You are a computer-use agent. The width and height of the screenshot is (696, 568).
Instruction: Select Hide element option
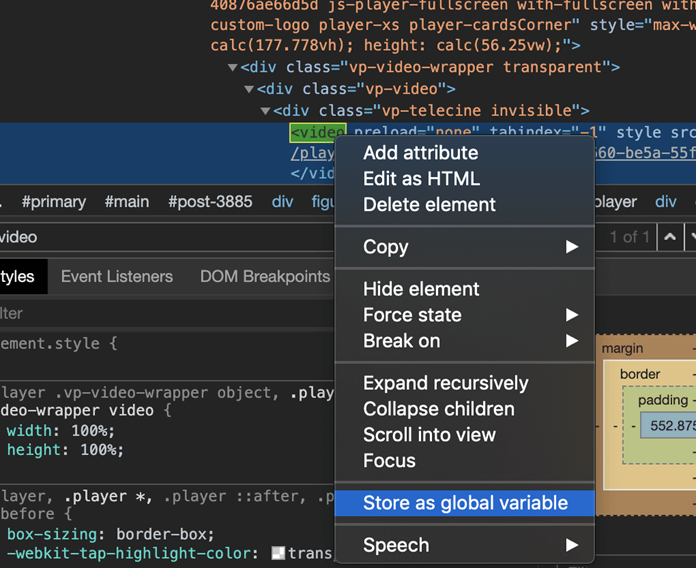pos(421,289)
